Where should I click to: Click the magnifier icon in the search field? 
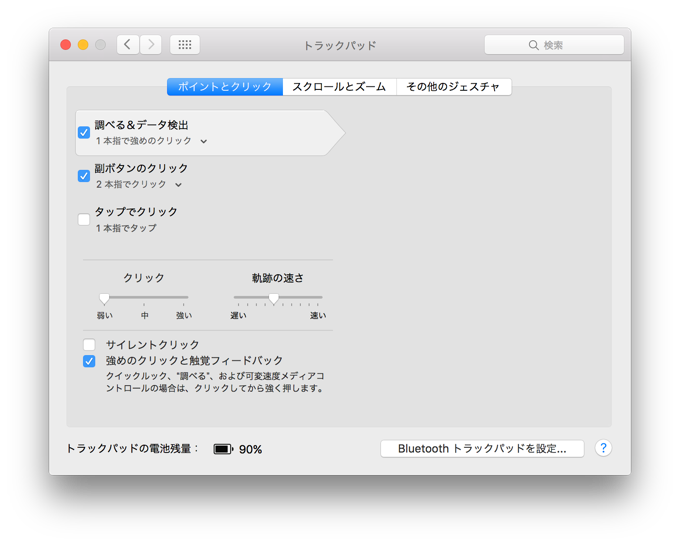[533, 45]
